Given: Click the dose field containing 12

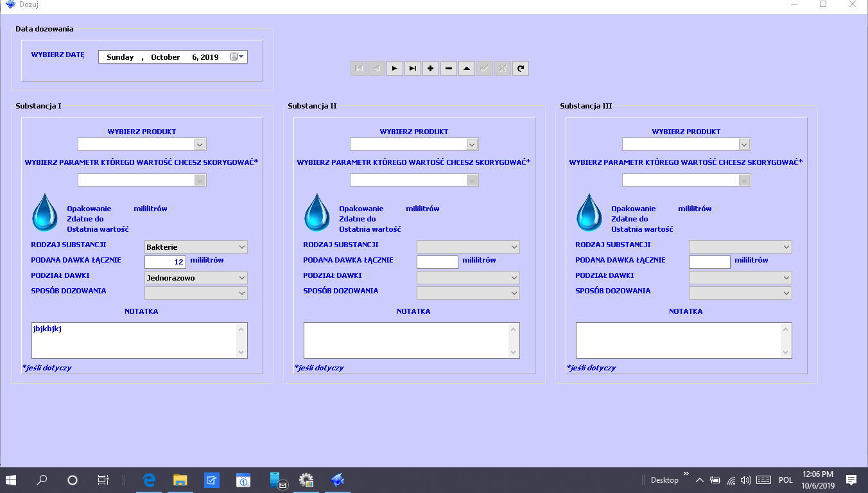Looking at the screenshot, I should [x=165, y=262].
